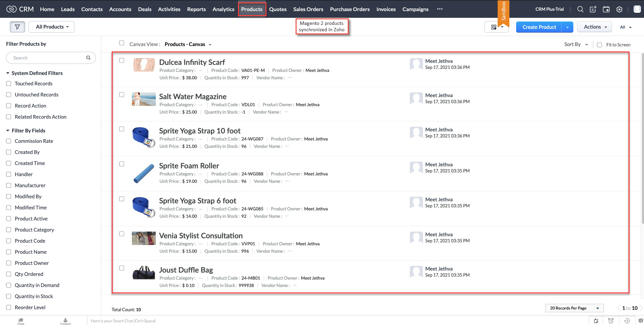Check the Created Time filter
Screen dimensions: 644x325
click(x=9, y=163)
